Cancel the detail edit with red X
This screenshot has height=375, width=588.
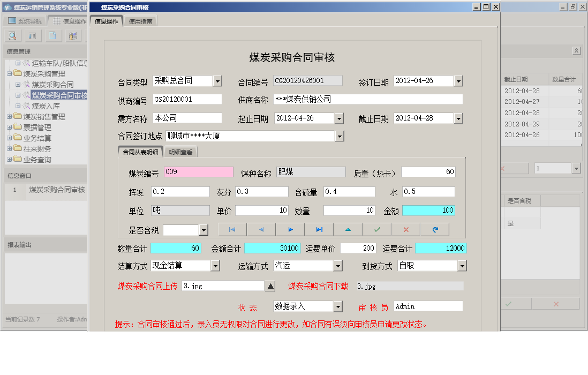[x=405, y=229]
